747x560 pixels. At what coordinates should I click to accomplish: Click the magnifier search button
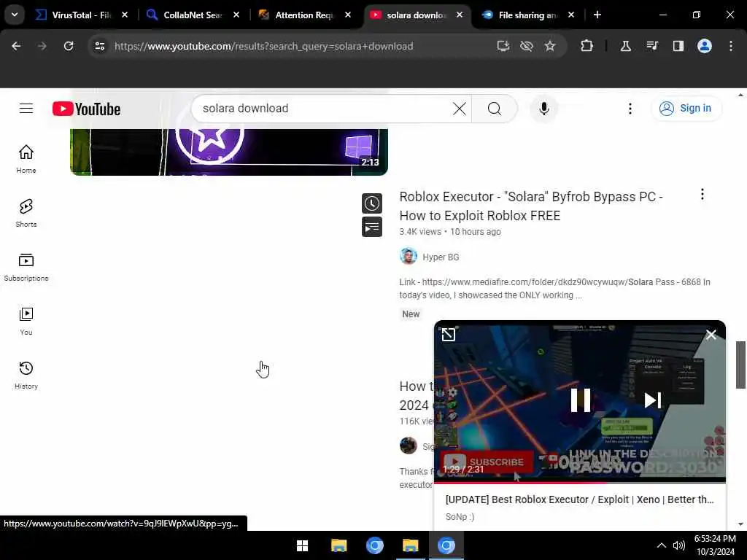pyautogui.click(x=495, y=109)
